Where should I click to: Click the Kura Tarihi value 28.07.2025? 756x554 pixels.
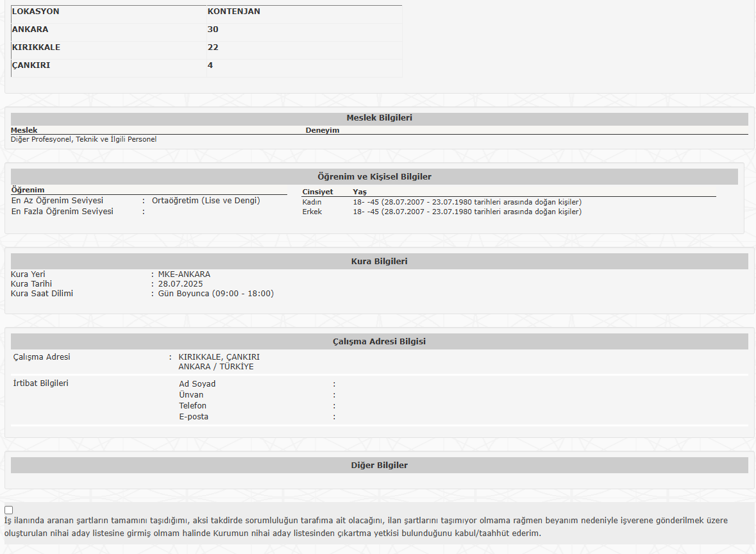pos(180,284)
